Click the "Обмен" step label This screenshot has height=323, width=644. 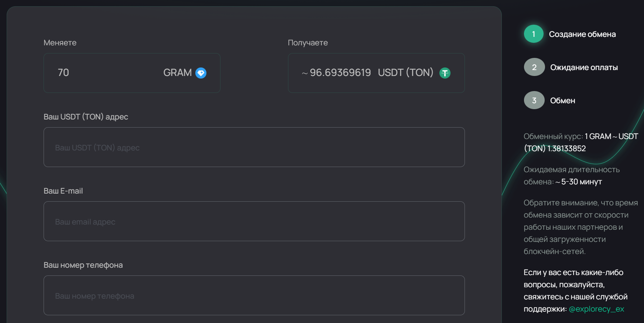(562, 101)
